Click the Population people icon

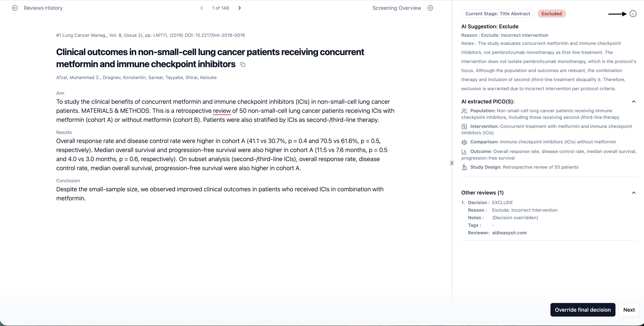[464, 111]
